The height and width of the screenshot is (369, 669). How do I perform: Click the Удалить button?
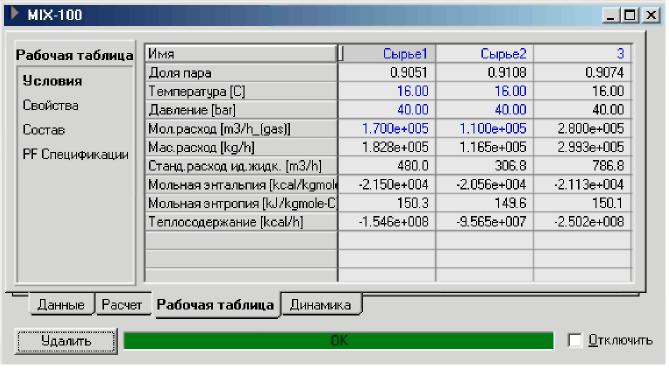(x=66, y=341)
